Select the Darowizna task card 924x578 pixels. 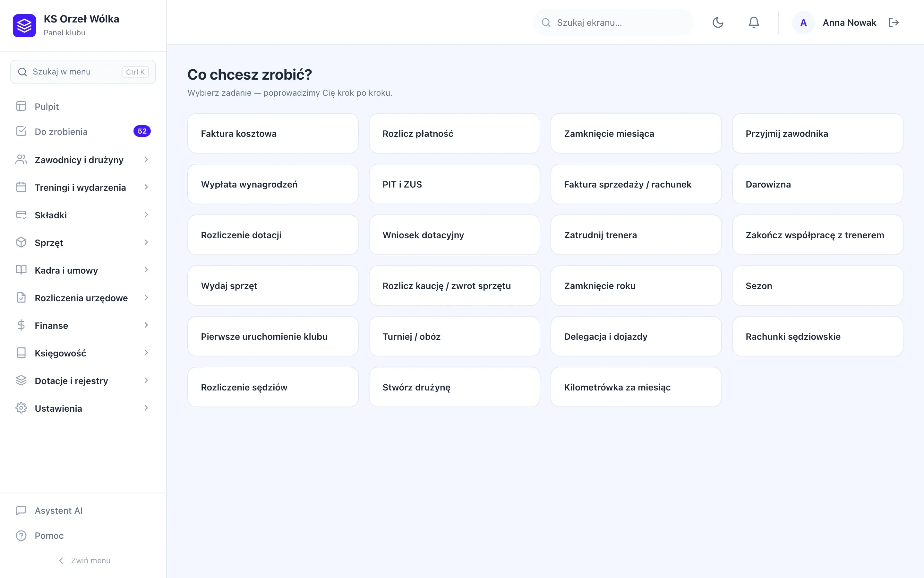[x=817, y=184]
